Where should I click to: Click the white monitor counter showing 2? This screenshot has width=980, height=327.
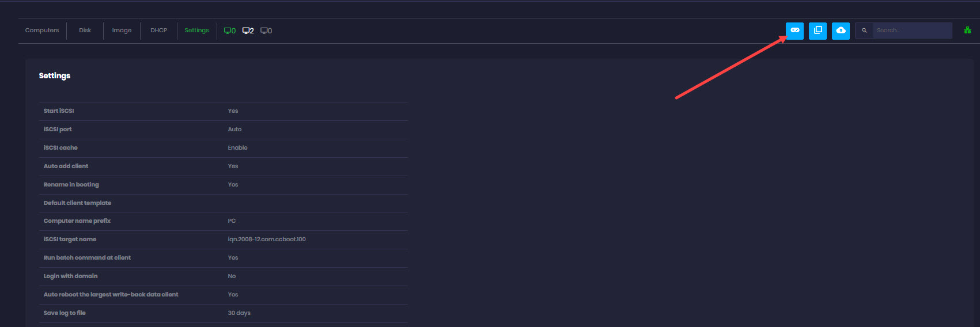pyautogui.click(x=248, y=31)
